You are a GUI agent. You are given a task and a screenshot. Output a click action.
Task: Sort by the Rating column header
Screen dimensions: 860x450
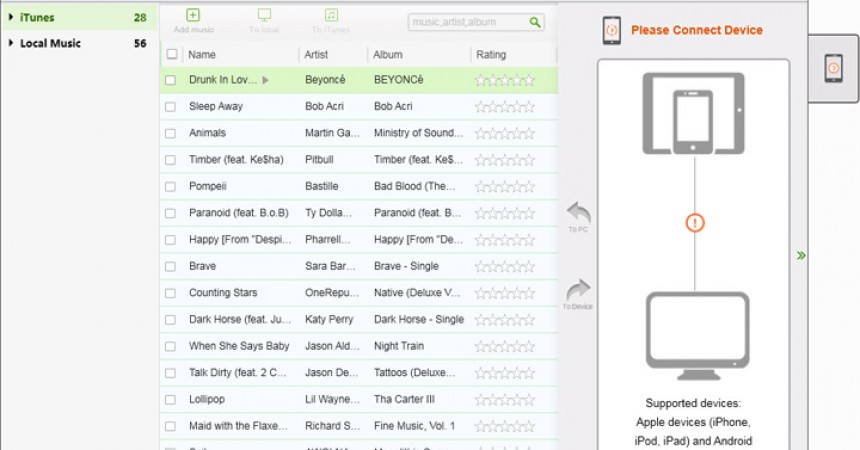(491, 54)
